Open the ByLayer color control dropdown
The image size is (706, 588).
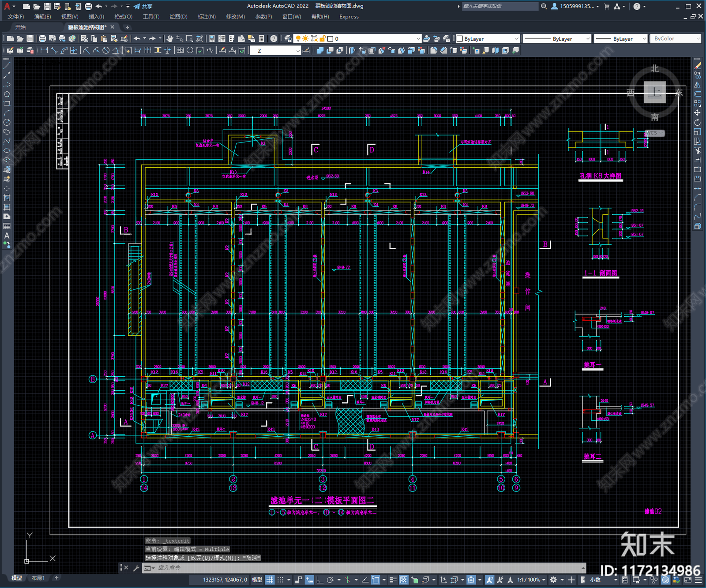pos(488,39)
